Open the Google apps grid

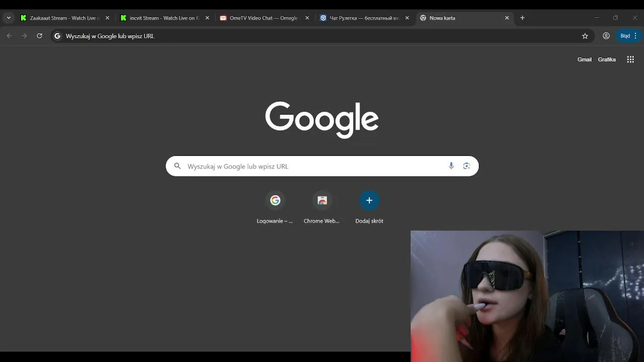630,59
